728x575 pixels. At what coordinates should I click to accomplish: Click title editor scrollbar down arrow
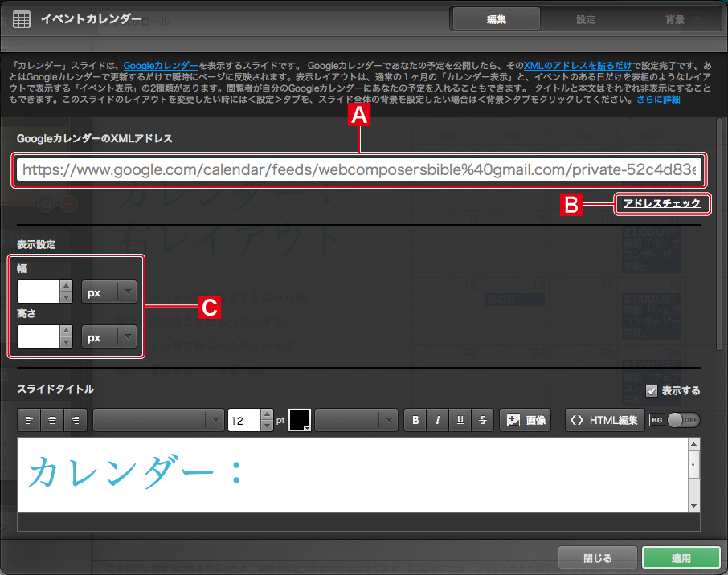coord(694,506)
